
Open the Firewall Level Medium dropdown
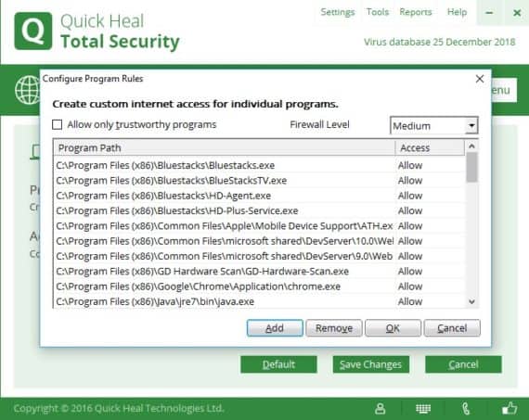pyautogui.click(x=433, y=126)
